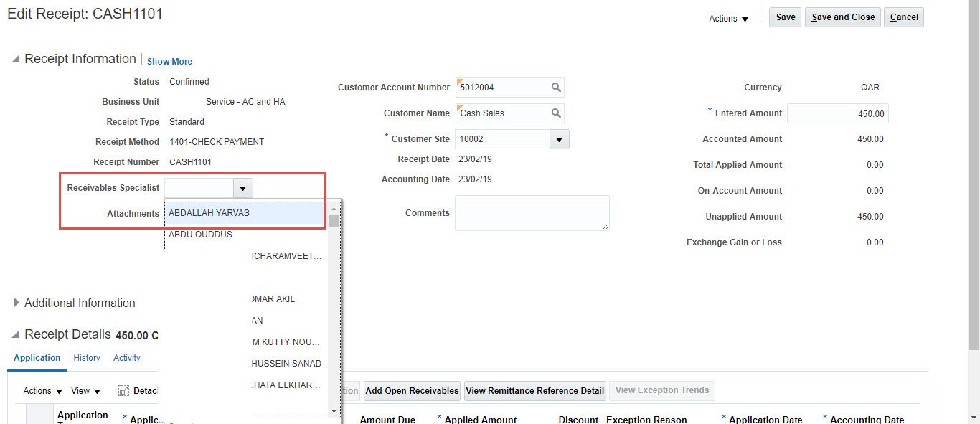980x424 pixels.
Task: Open Actions menu in Application table toolbar
Action: (42, 391)
